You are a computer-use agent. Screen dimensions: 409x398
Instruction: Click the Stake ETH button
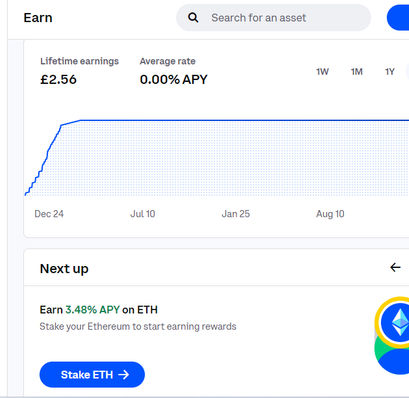coord(92,375)
